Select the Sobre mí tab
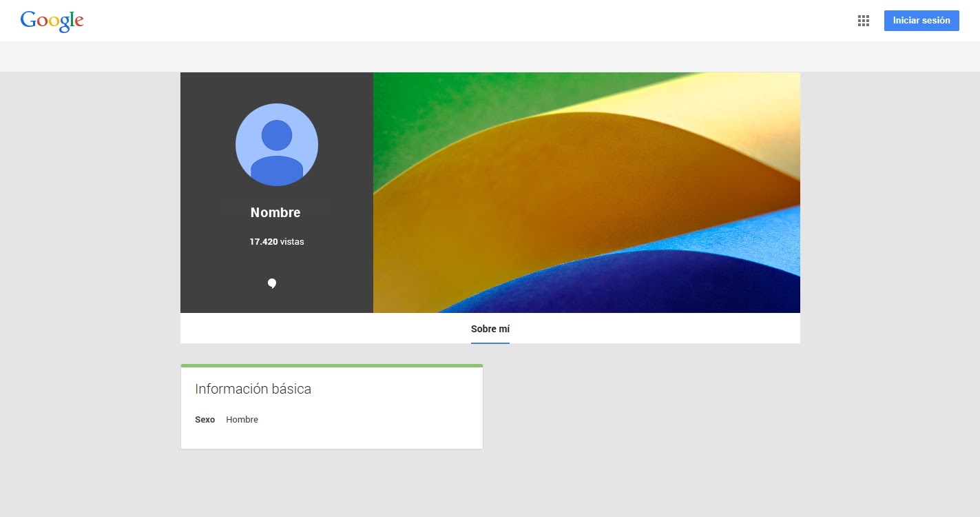 coord(490,329)
